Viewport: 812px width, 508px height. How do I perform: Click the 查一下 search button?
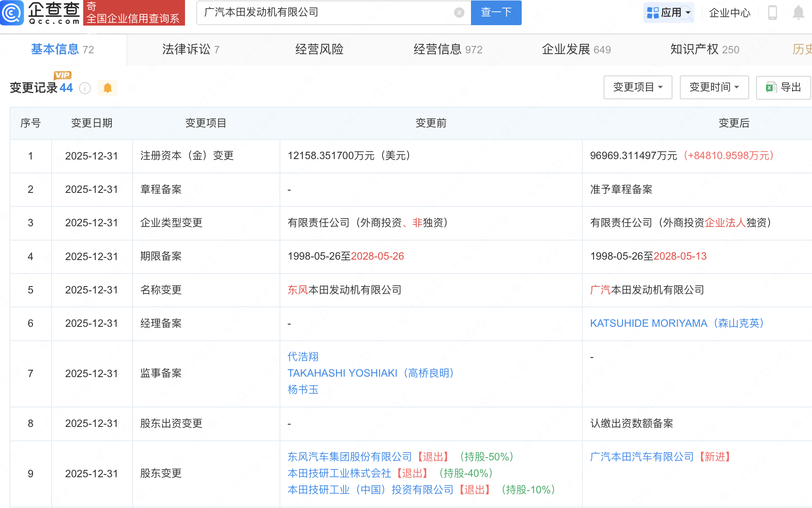click(x=496, y=13)
